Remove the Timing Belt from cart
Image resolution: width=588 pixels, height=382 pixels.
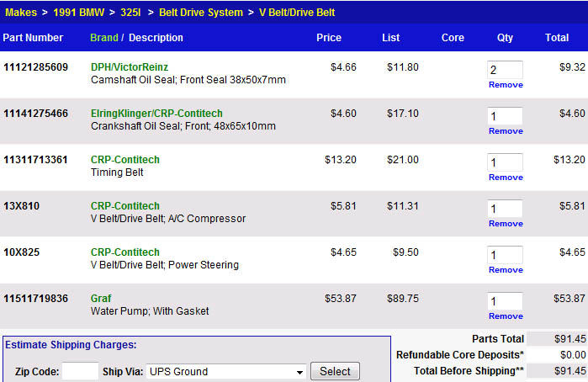tap(506, 178)
